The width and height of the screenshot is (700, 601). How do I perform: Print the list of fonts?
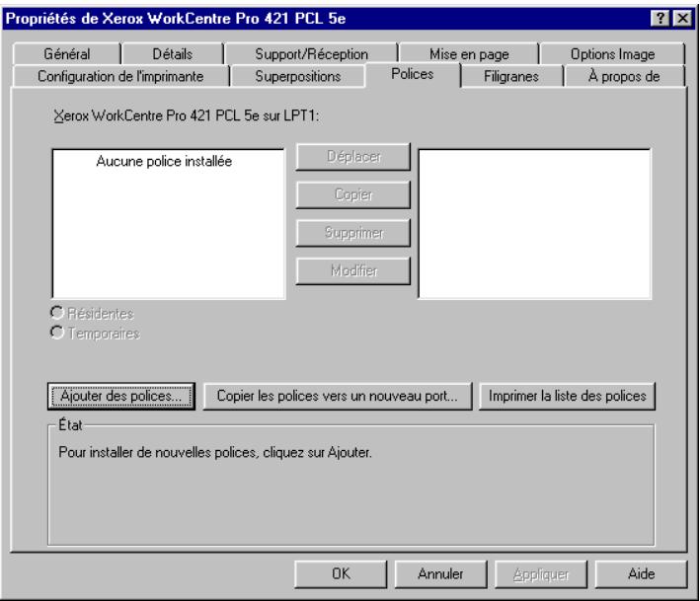point(567,396)
